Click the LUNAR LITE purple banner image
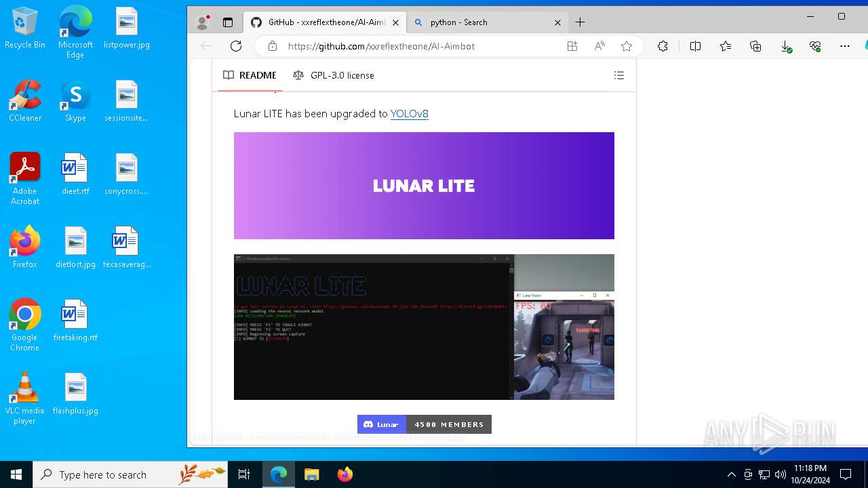The height and width of the screenshot is (488, 868). tap(424, 186)
